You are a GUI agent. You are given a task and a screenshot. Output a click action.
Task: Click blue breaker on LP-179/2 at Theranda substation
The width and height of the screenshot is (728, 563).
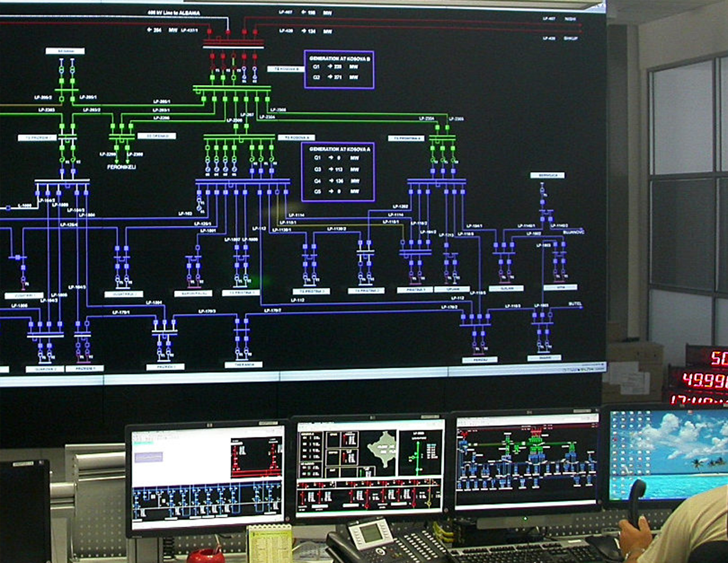(246, 321)
